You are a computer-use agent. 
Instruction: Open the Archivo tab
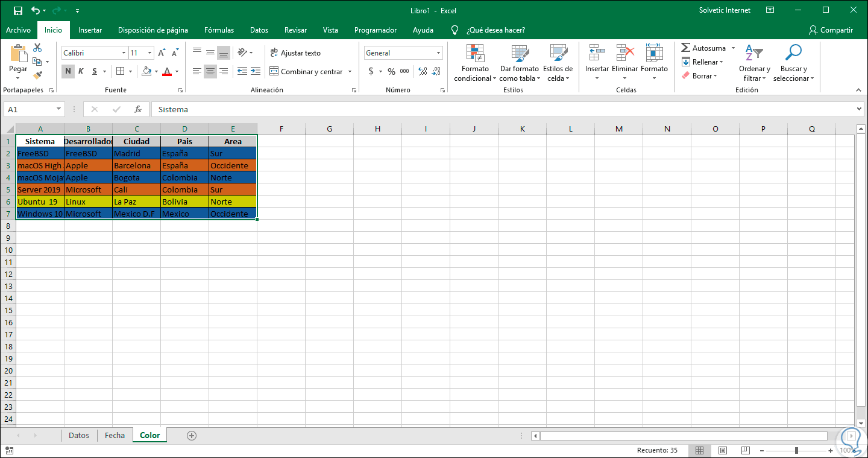(x=18, y=30)
